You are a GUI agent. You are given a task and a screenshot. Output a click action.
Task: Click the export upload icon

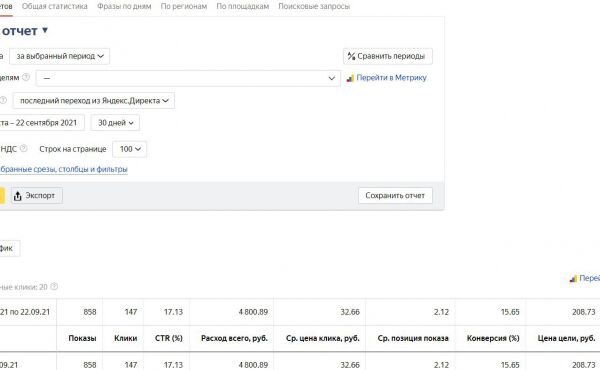coord(18,196)
